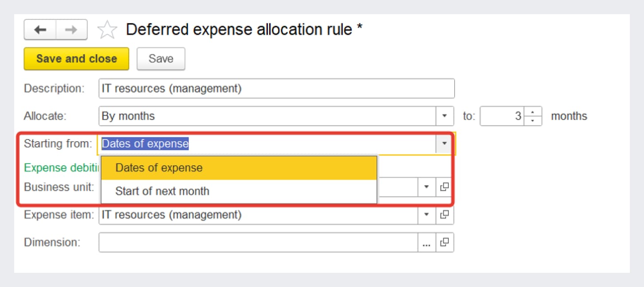Open Business unit record with open icon
The image size is (644, 287).
coord(444,187)
